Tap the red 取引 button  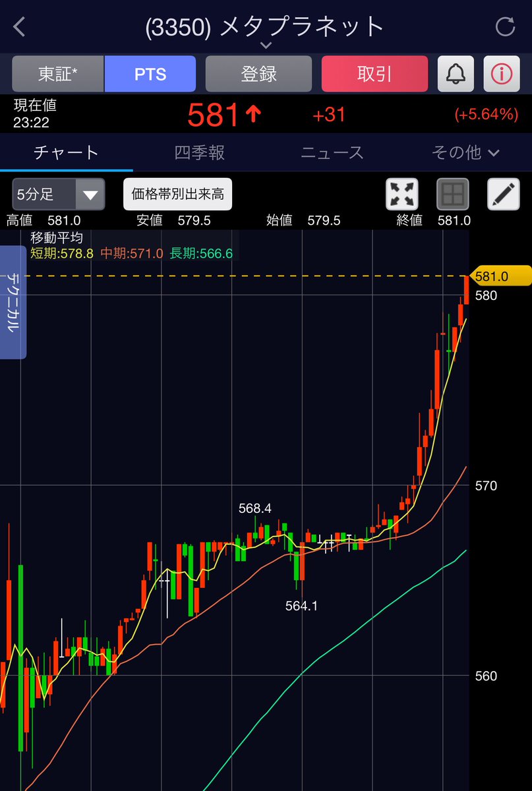[x=374, y=74]
